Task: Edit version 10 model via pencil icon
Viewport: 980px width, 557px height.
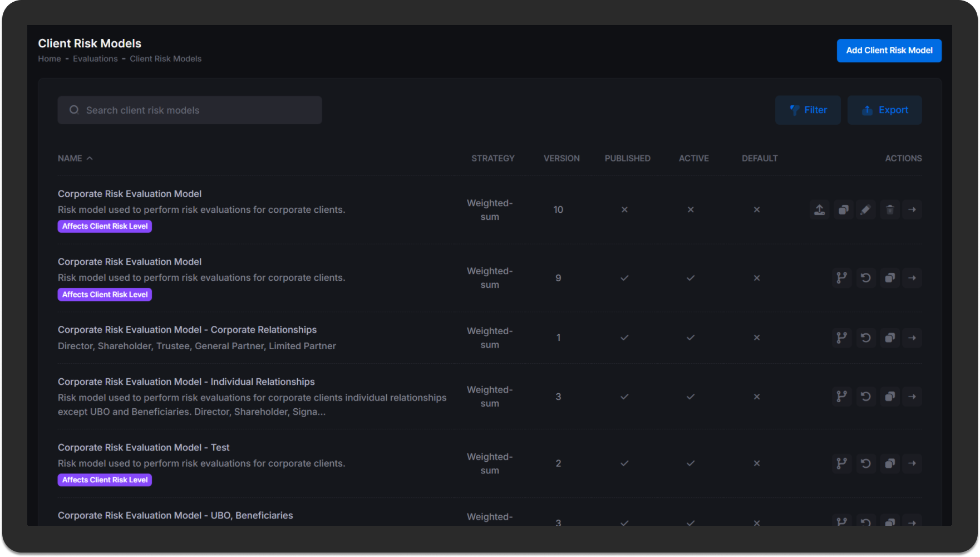Action: coord(865,210)
